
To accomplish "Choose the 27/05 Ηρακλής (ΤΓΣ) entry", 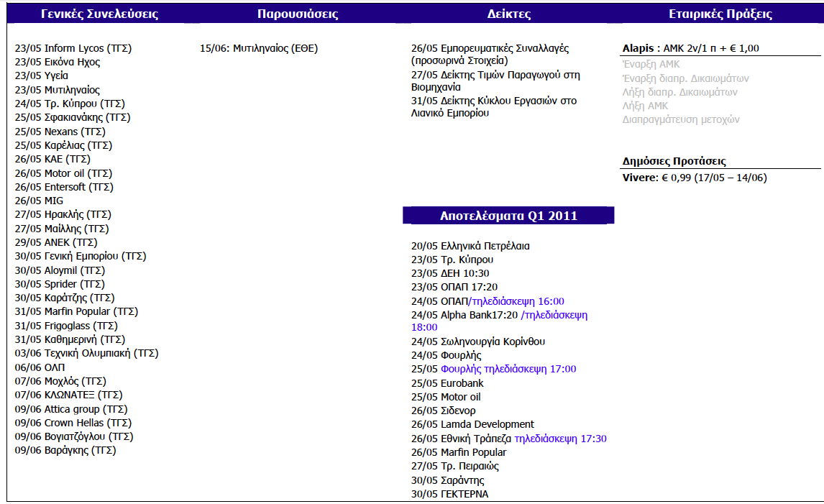I will pos(63,214).
